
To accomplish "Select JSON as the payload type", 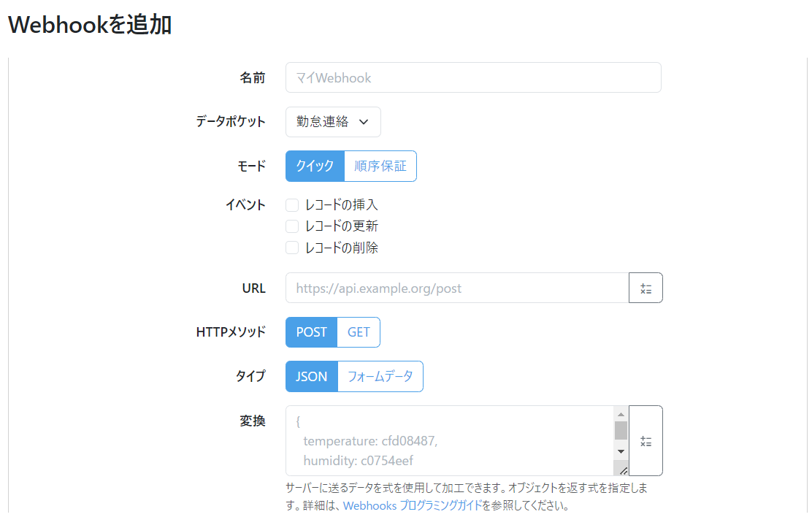I will [x=311, y=376].
